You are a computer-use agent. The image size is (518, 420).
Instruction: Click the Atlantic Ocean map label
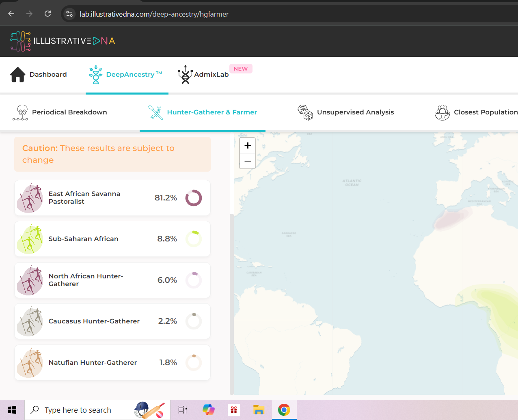[x=352, y=183]
